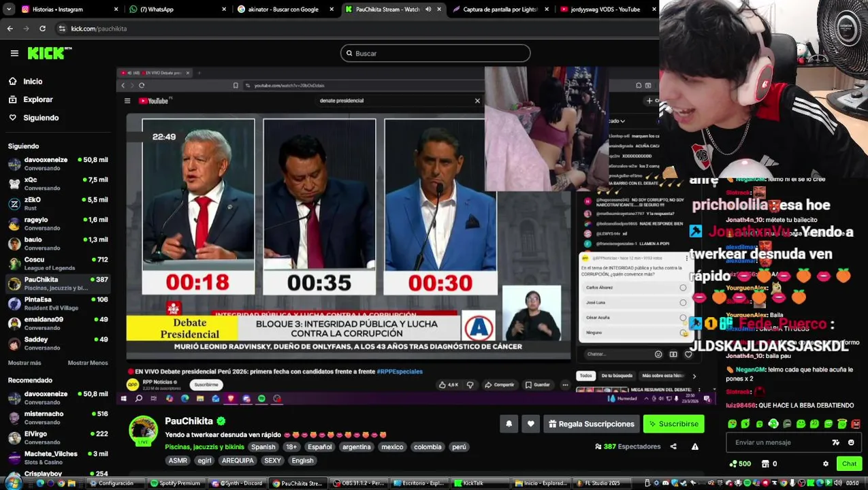The image size is (868, 490).
Task: Open the Saddey channel in the sidebar
Action: (x=57, y=343)
